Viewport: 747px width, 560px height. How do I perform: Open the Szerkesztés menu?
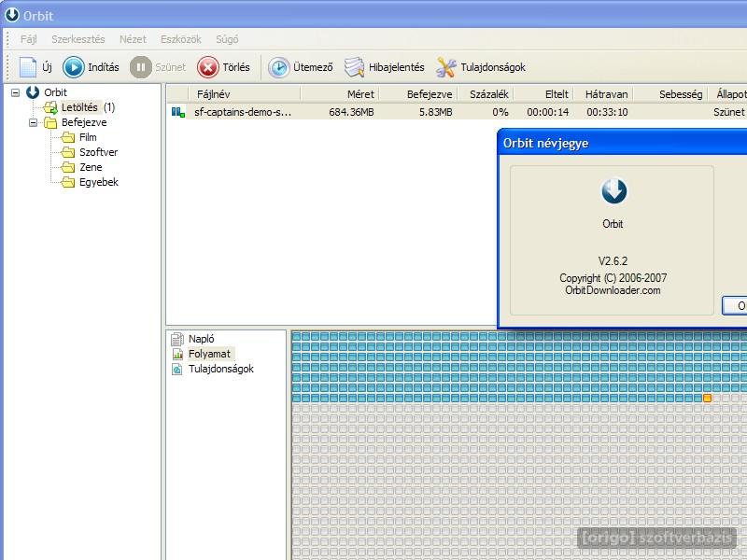click(78, 39)
